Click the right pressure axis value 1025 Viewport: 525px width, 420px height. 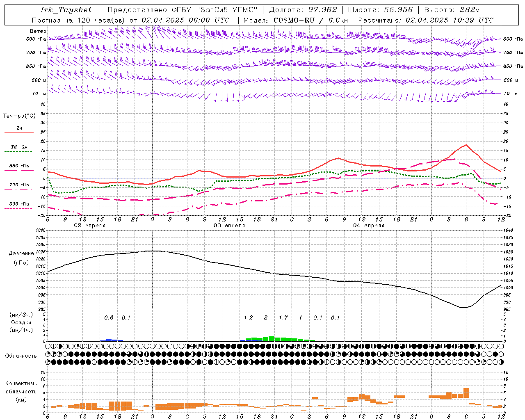(509, 252)
